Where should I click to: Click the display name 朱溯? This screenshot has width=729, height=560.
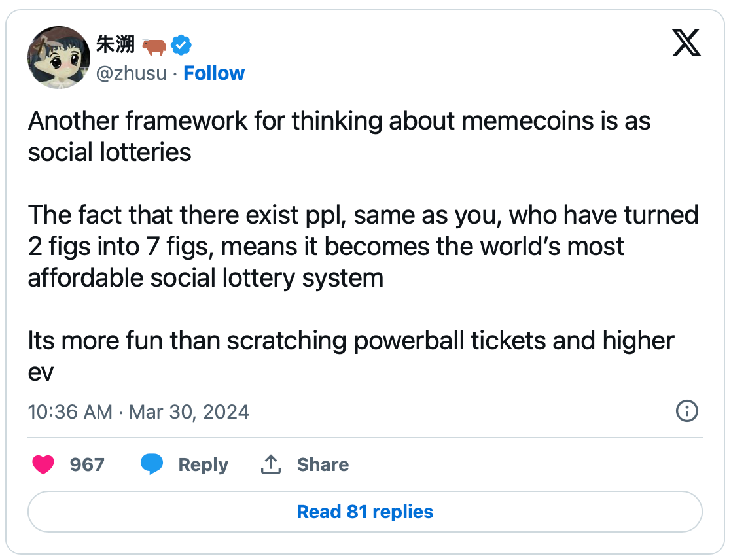116,44
